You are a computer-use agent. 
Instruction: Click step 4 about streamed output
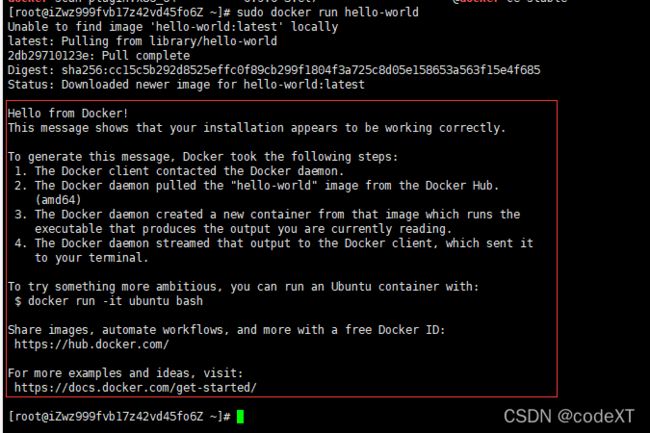click(274, 250)
